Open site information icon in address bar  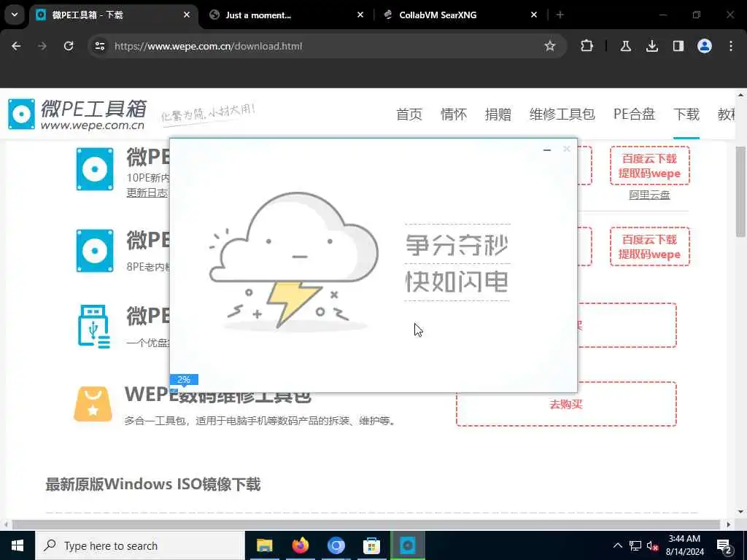tap(100, 46)
